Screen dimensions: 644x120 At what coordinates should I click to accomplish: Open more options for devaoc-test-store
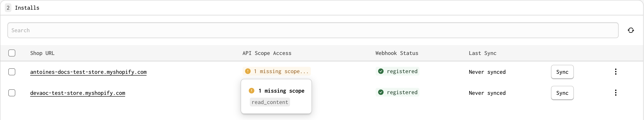coord(616,93)
